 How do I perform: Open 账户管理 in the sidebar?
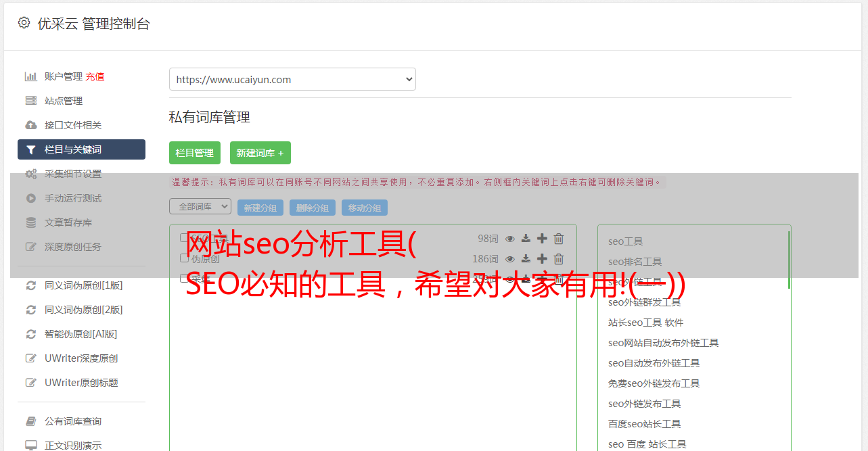64,76
